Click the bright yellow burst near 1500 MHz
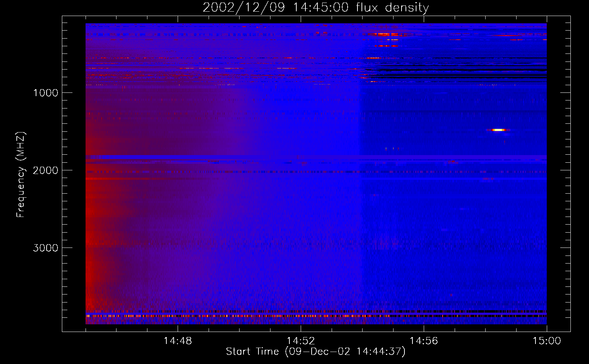589x364 pixels. coord(498,130)
